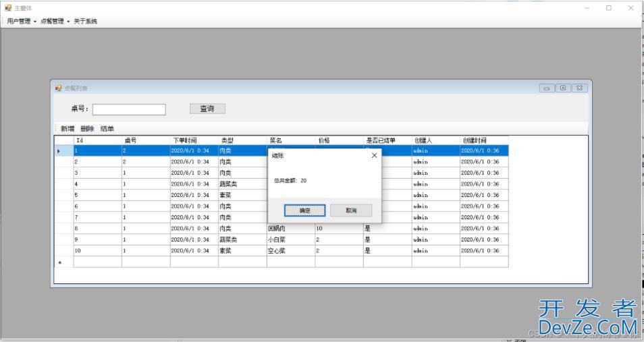Viewport: 644px width, 342px height.
Task: Sort by the Id column header
Action: (98, 140)
